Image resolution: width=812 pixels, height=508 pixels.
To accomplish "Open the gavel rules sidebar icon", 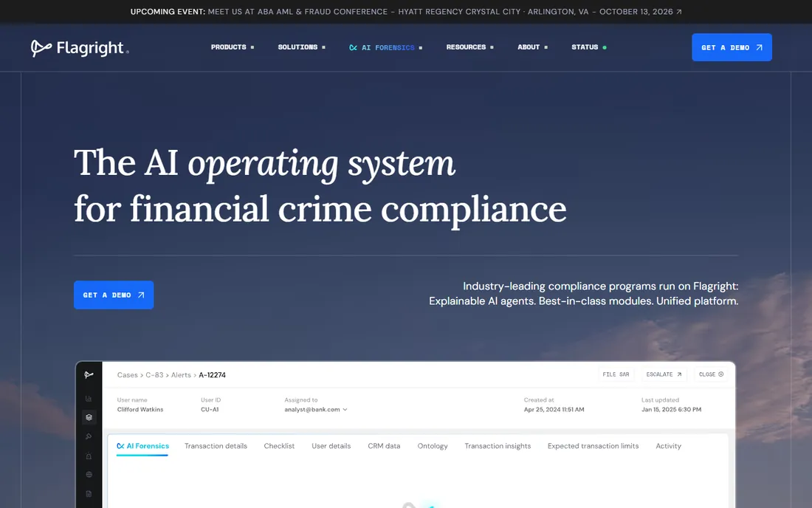I will coord(89,436).
